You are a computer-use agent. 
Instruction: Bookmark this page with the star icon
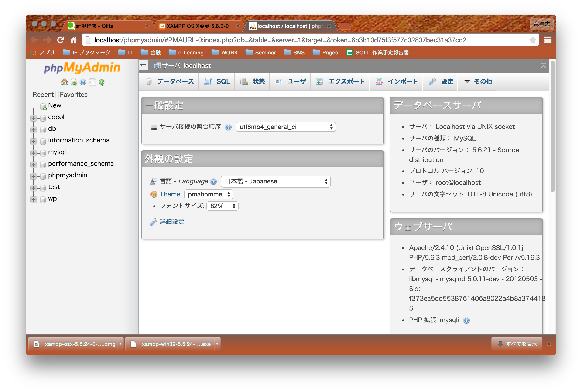click(532, 40)
